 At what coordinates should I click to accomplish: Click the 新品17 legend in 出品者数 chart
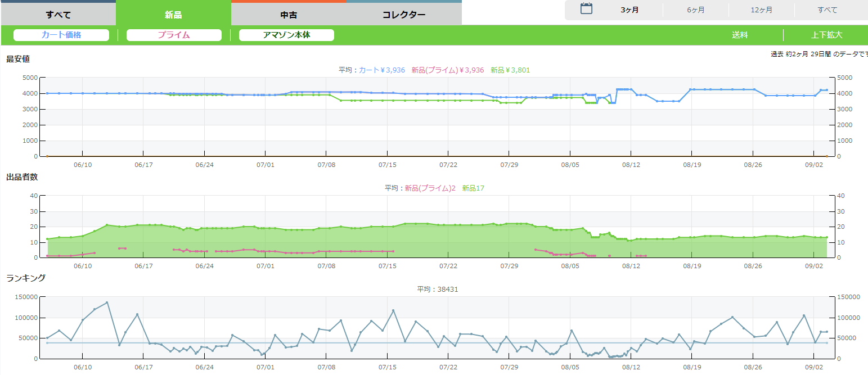pos(473,188)
